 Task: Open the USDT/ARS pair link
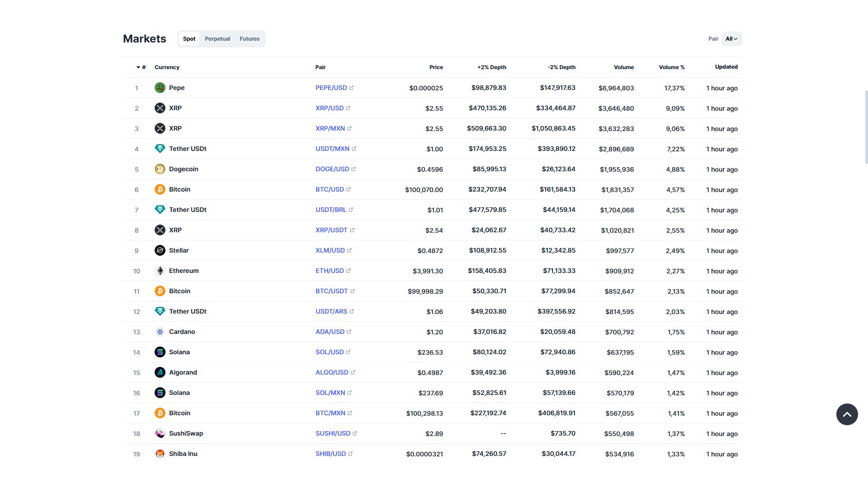click(x=331, y=311)
